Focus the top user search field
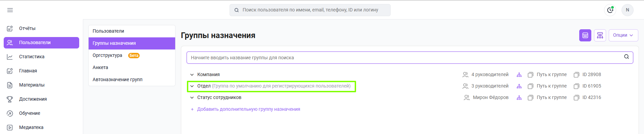This screenshot has height=134, width=644. point(310,10)
